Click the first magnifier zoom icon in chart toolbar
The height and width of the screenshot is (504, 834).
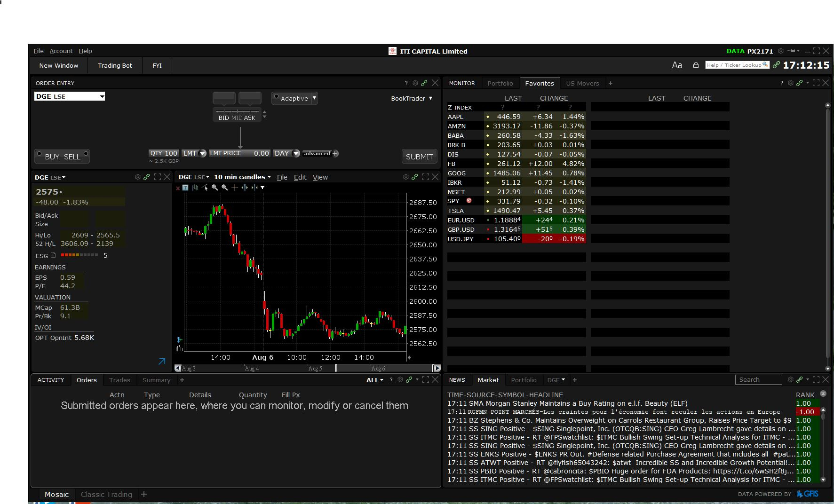pyautogui.click(x=215, y=188)
